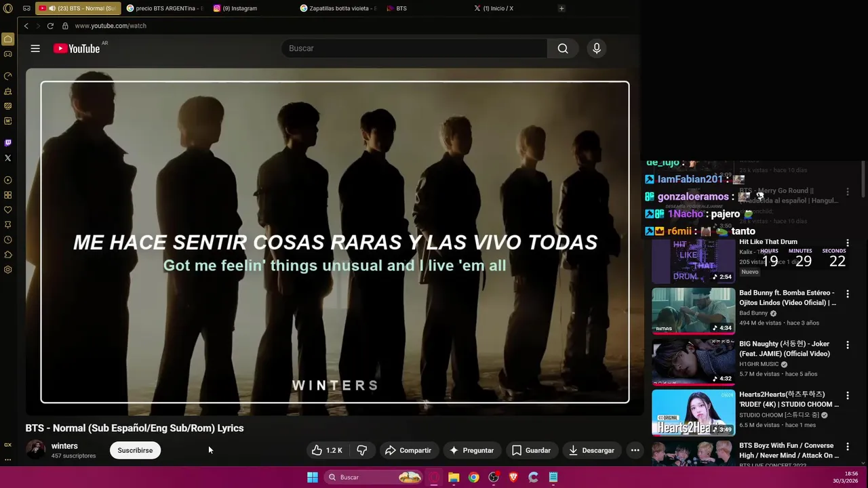Screen dimensions: 868x488
Task: Open Notepad from the taskbar
Action: coord(553,477)
